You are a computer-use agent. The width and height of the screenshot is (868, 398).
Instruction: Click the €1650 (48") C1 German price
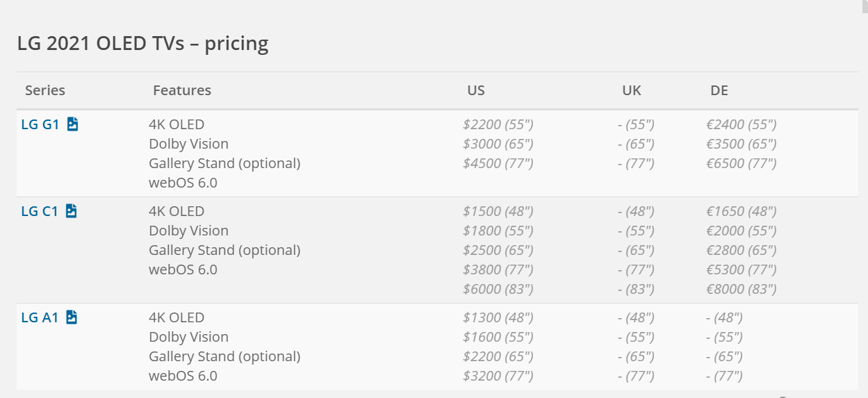[x=742, y=212]
